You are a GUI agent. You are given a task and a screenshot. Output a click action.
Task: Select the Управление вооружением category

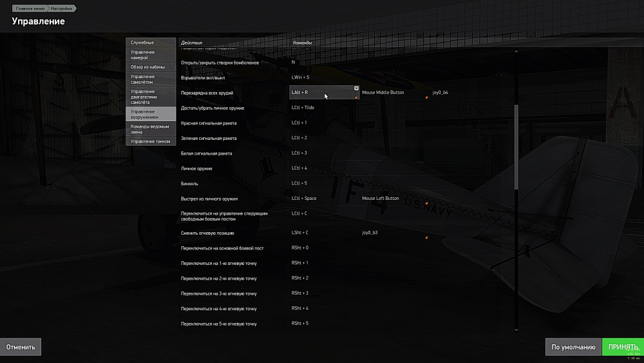click(x=151, y=114)
